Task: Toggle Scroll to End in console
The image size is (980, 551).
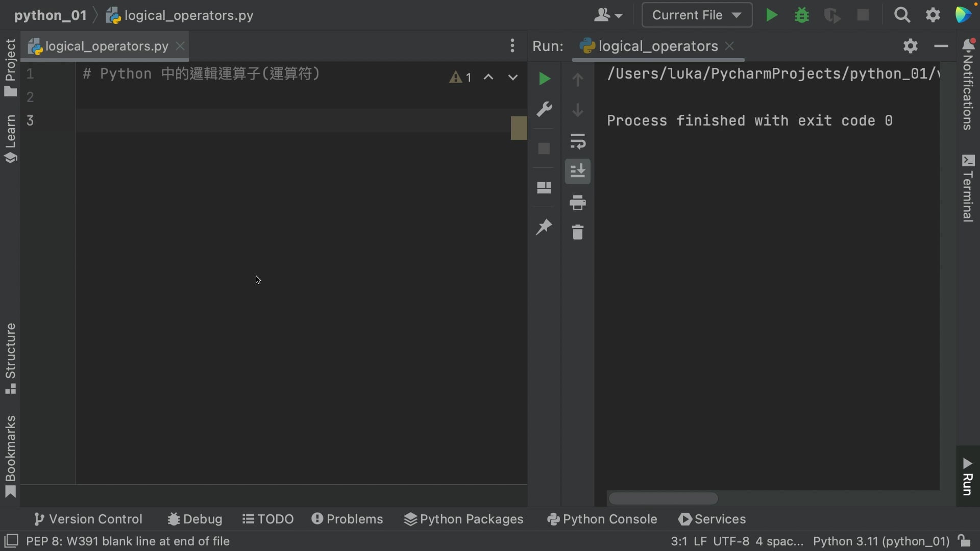Action: [577, 171]
